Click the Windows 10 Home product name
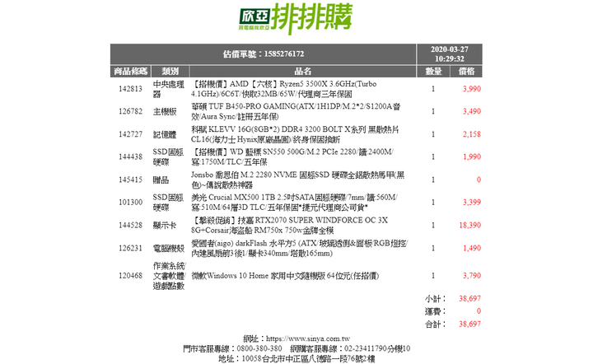 (285, 276)
